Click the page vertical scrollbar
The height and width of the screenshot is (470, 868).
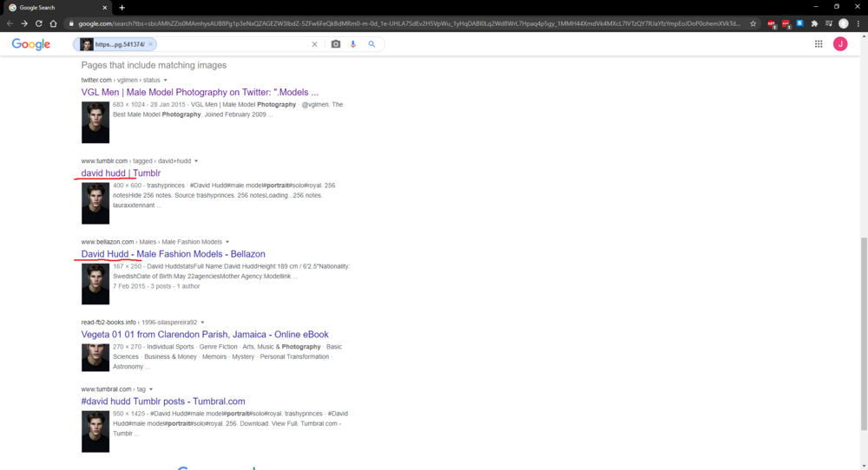pyautogui.click(x=864, y=334)
